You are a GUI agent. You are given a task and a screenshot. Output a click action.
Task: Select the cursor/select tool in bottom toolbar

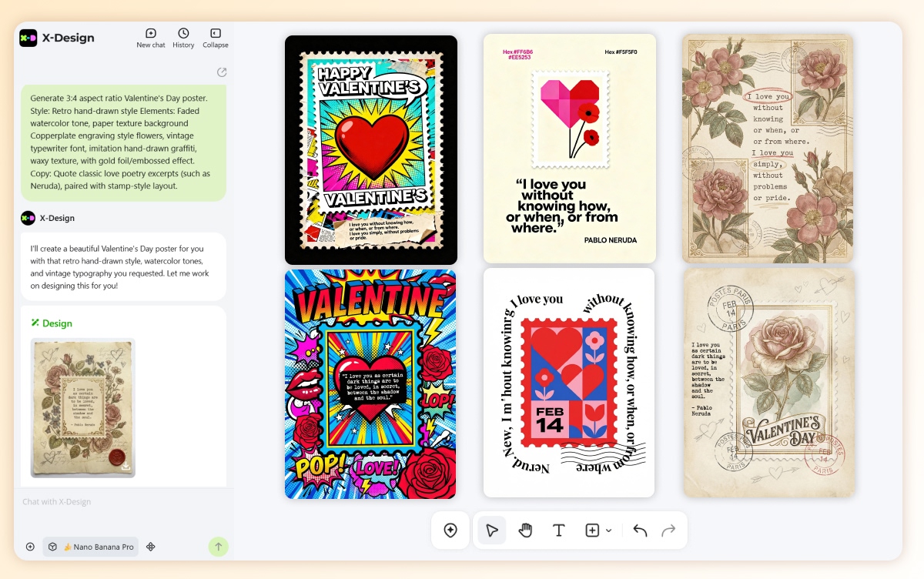[491, 530]
